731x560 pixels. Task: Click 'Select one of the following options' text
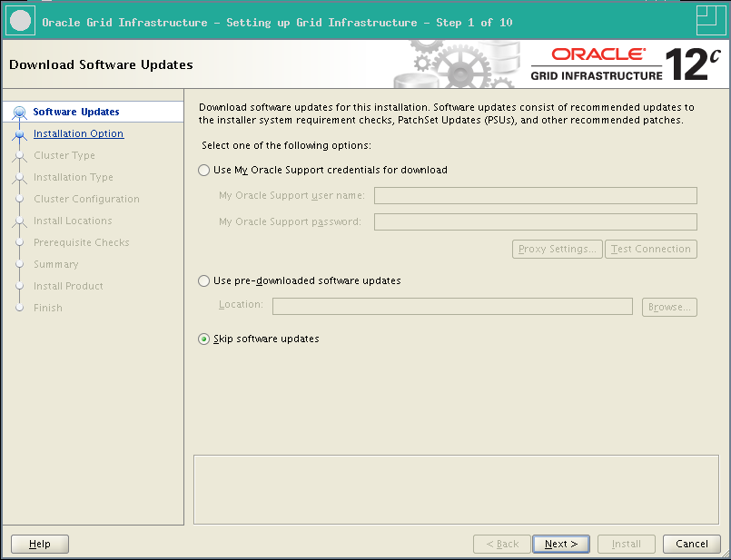pyautogui.click(x=286, y=145)
